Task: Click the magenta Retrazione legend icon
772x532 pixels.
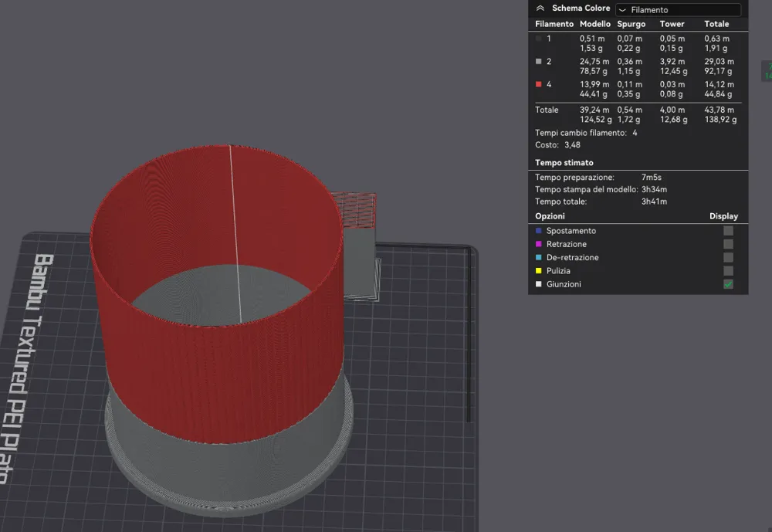Action: [x=538, y=243]
